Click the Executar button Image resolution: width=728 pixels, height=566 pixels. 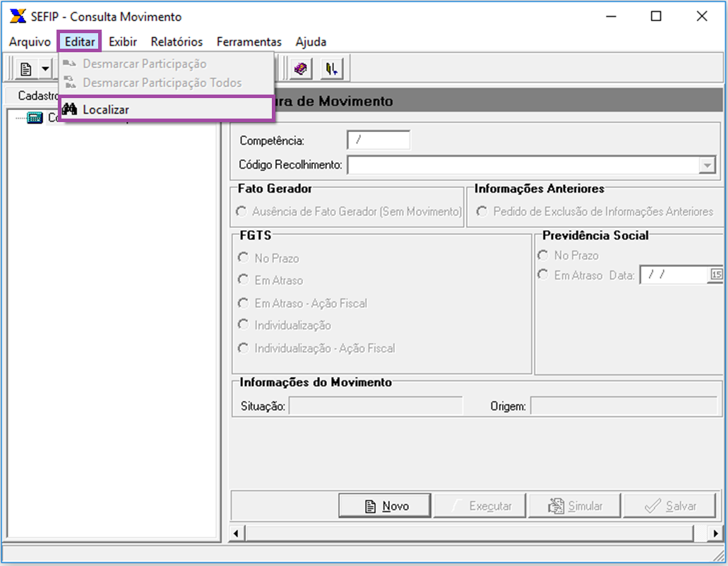click(x=479, y=505)
